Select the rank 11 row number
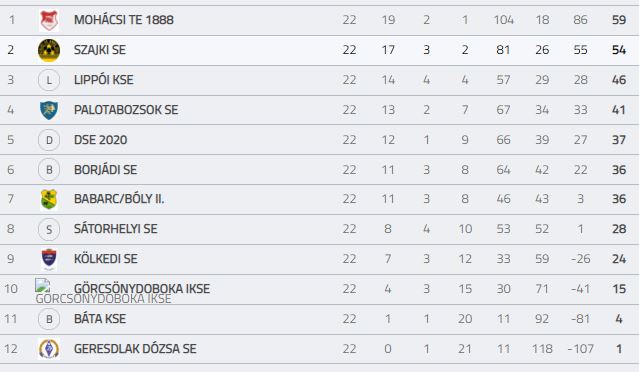This screenshot has width=639, height=372. [x=11, y=319]
